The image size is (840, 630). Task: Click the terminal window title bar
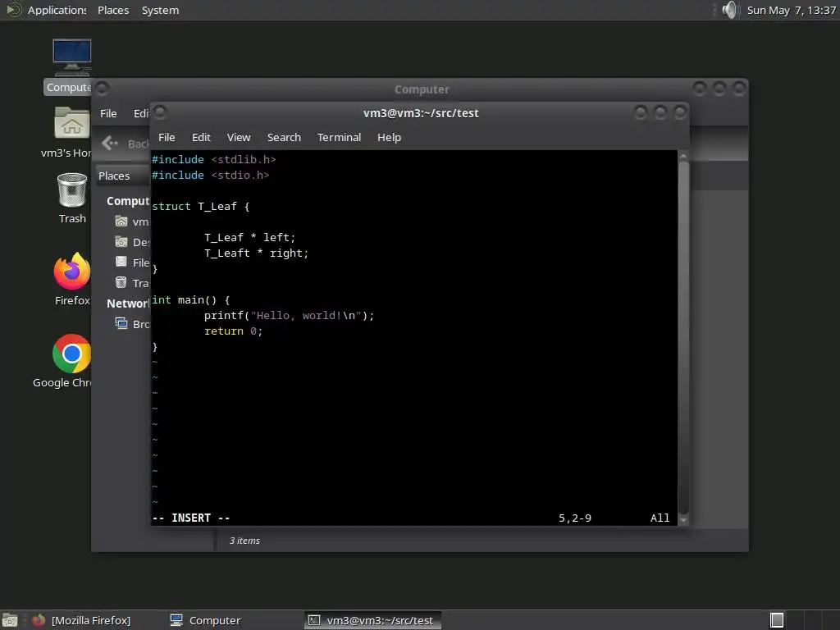click(x=421, y=113)
